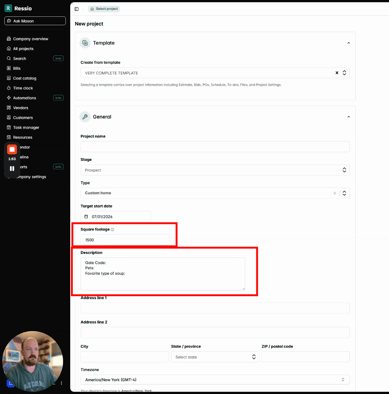Click the Gate Code line in Description
This screenshot has height=394, width=389.
point(95,263)
